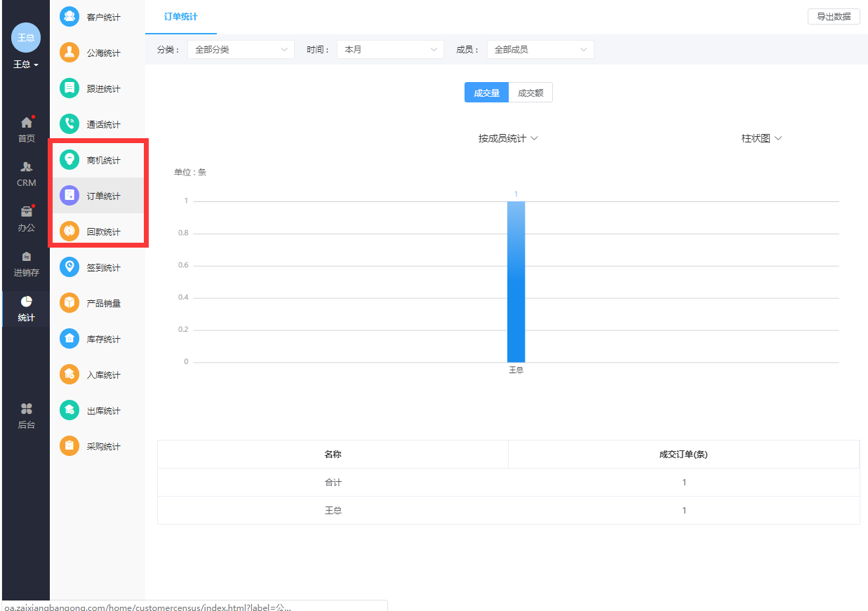Expand the 按成员统计 dropdown
Screen dimensions: 868x611
508,139
